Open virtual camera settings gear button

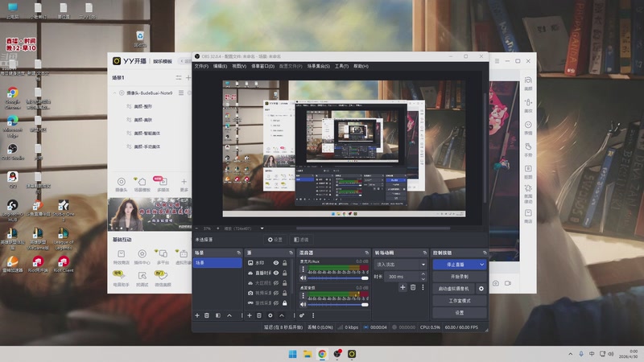pos(481,289)
